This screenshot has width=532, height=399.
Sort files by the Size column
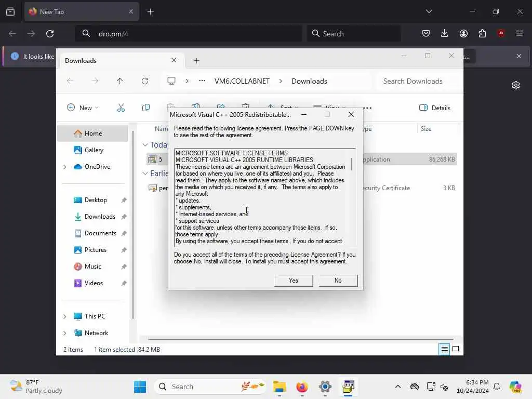(437, 129)
